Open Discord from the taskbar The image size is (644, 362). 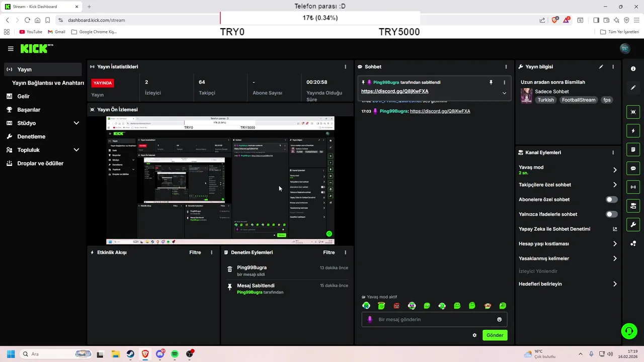point(160,354)
